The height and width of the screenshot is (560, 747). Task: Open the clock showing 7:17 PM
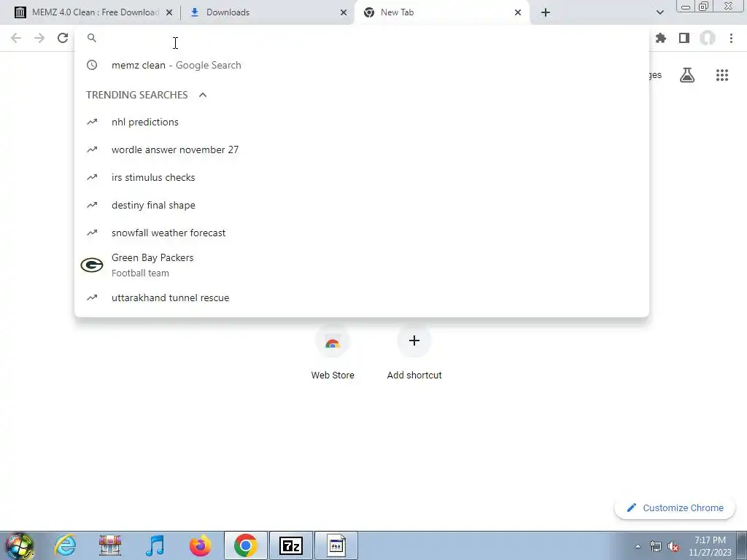[x=710, y=546]
